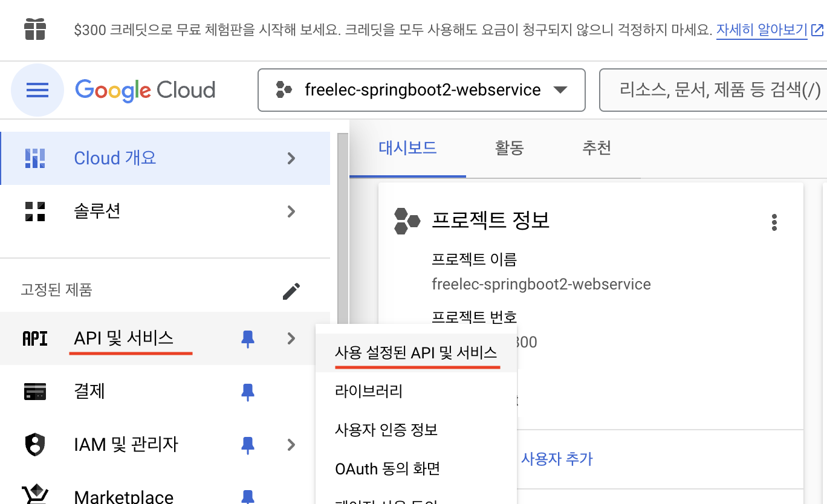Click the project name freelec-springboot2-webservice in the card

coord(541,284)
